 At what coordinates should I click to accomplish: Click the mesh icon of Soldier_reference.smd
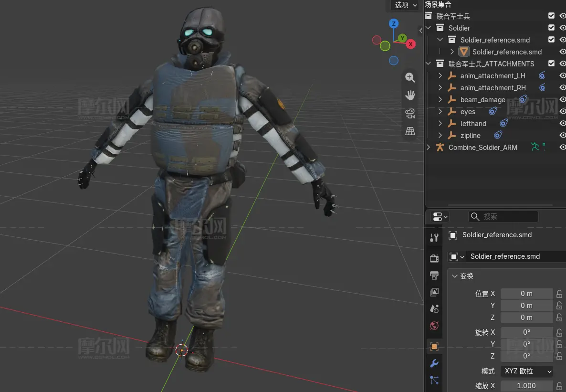point(464,52)
